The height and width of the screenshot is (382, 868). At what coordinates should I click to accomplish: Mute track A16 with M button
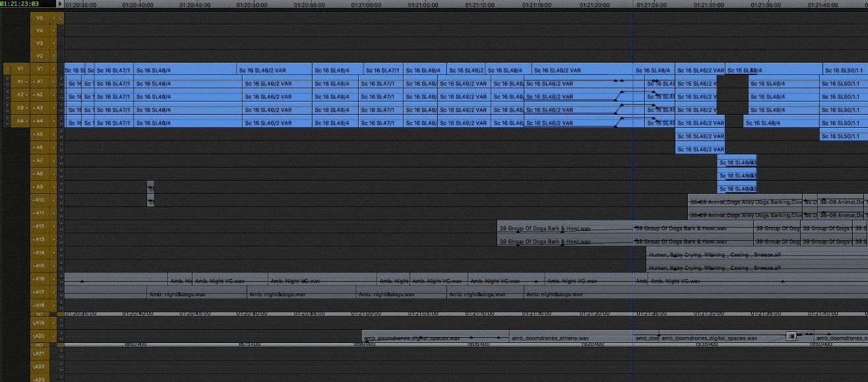point(61,282)
